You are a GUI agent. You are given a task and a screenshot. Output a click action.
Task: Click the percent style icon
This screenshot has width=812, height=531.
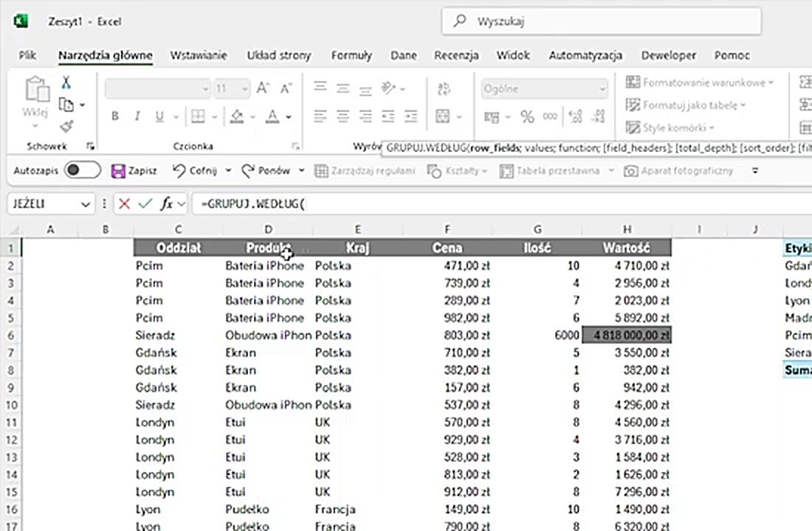point(527,117)
